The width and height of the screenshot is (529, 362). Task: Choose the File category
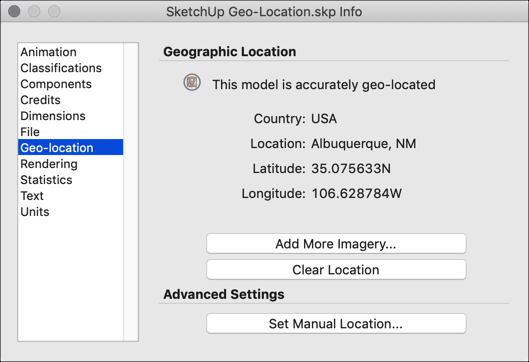(71, 132)
